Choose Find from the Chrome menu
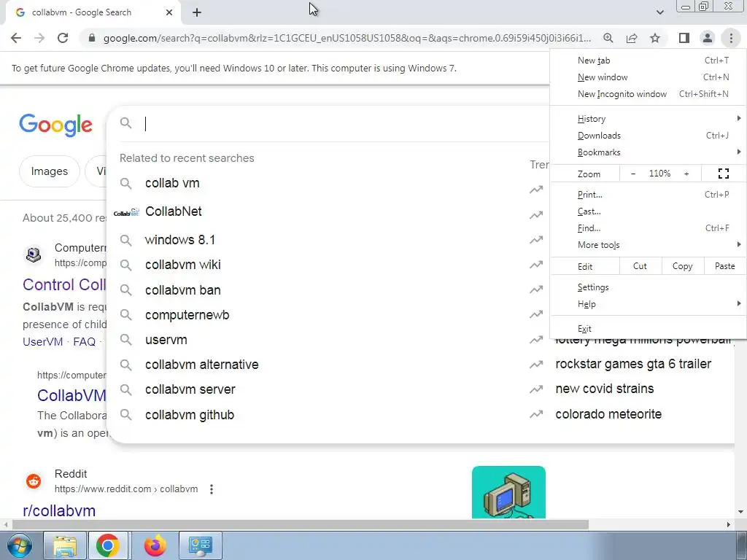 pyautogui.click(x=648, y=228)
